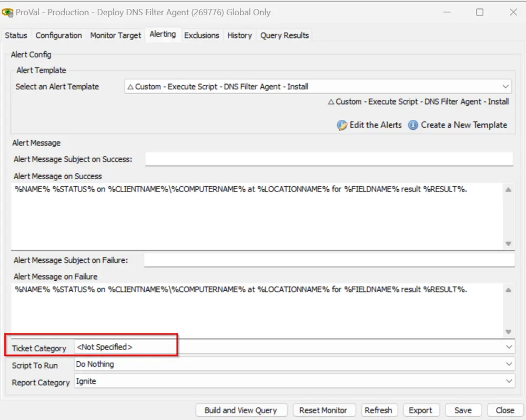Focus the Alert Message Subject on Failure field

(x=329, y=260)
